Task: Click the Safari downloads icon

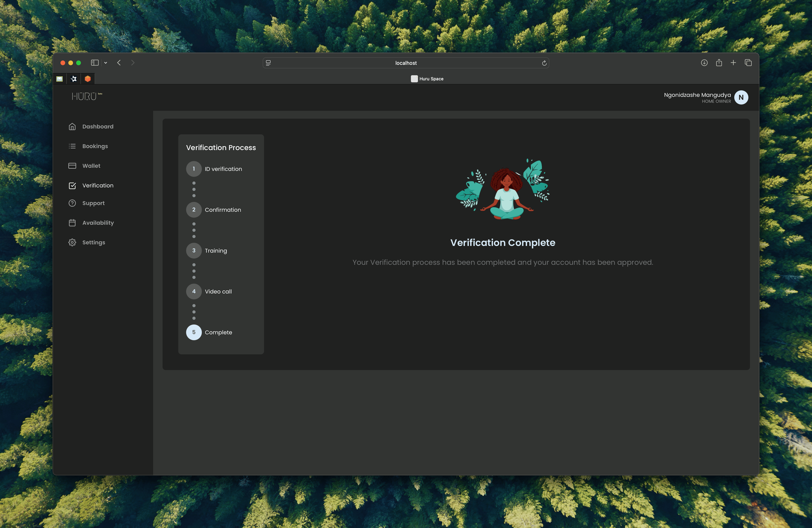Action: click(x=704, y=63)
